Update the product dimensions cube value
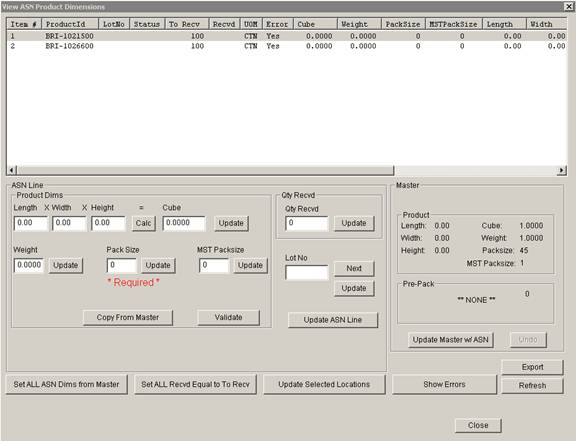Image resolution: width=576 pixels, height=441 pixels. pos(231,223)
